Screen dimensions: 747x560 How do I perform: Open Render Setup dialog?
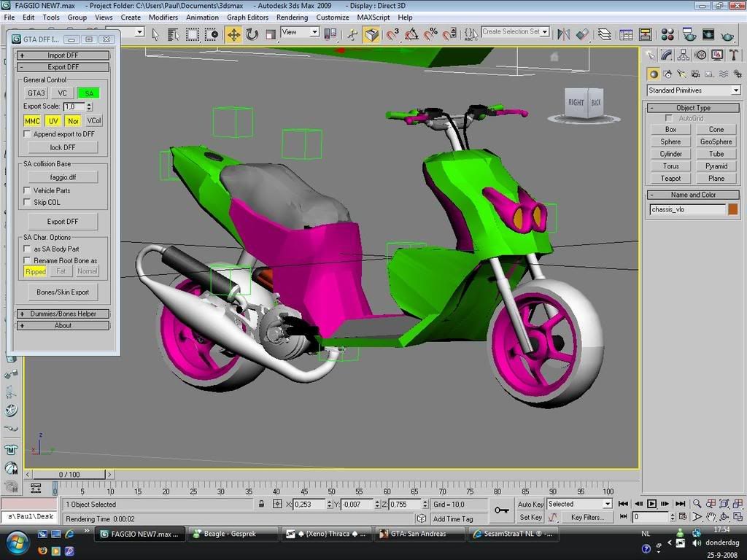pyautogui.click(x=689, y=34)
